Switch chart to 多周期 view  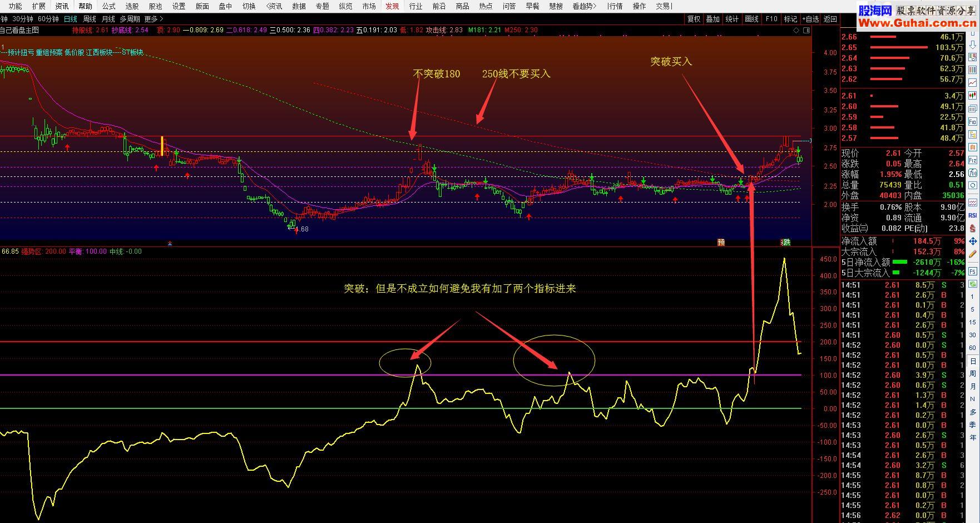(130, 19)
